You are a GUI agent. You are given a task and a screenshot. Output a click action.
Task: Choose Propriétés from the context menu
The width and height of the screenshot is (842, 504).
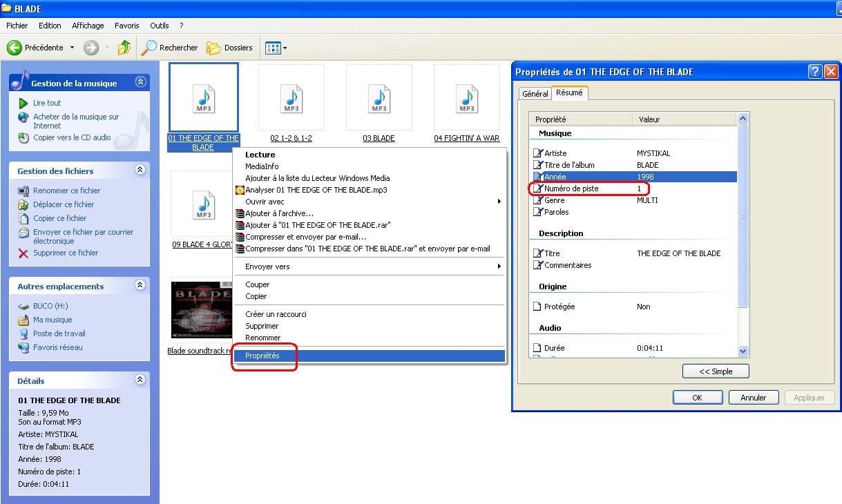pos(369,356)
